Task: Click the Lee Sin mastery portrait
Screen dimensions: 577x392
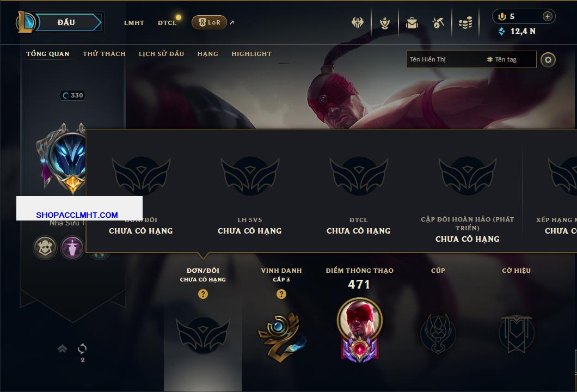Action: pyautogui.click(x=359, y=320)
